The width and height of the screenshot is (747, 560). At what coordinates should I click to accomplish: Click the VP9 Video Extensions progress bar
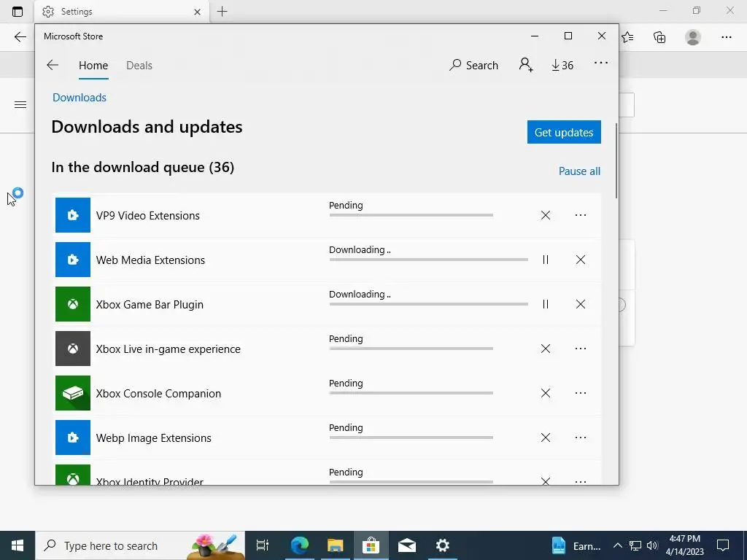[x=411, y=215]
